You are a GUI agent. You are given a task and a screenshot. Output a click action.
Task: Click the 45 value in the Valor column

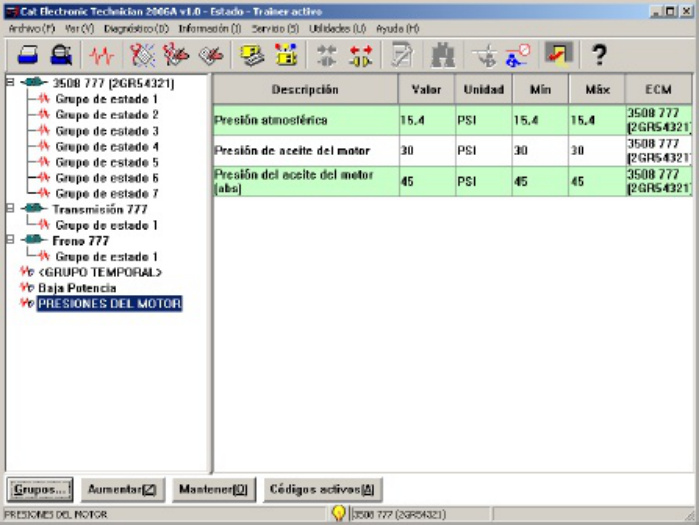tap(407, 181)
